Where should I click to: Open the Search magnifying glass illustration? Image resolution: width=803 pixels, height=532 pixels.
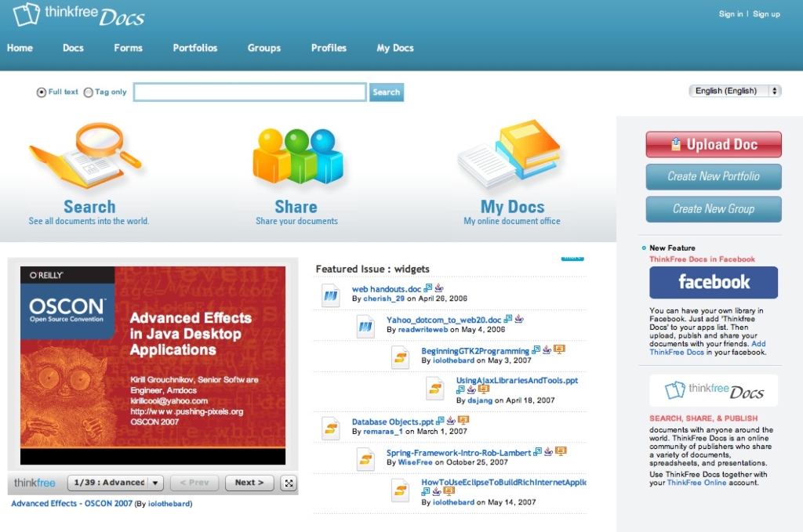[x=86, y=155]
